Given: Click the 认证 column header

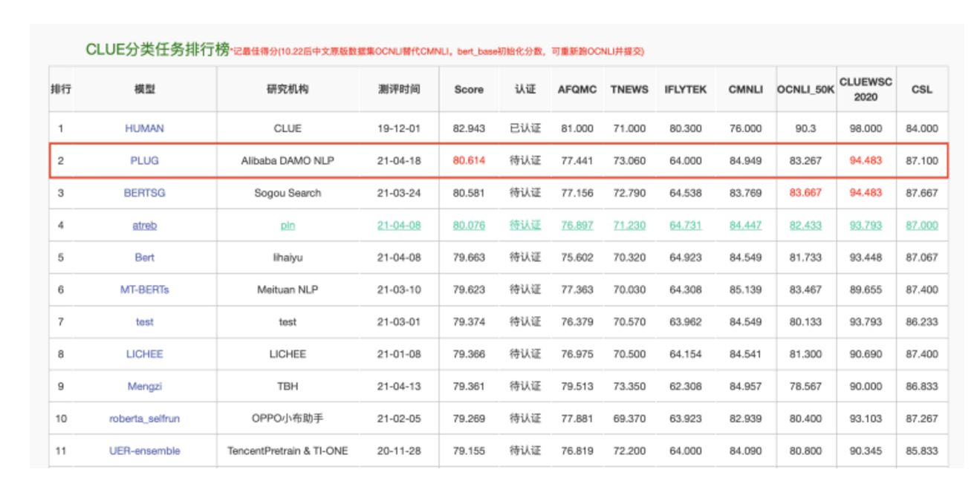Looking at the screenshot, I should point(525,89).
